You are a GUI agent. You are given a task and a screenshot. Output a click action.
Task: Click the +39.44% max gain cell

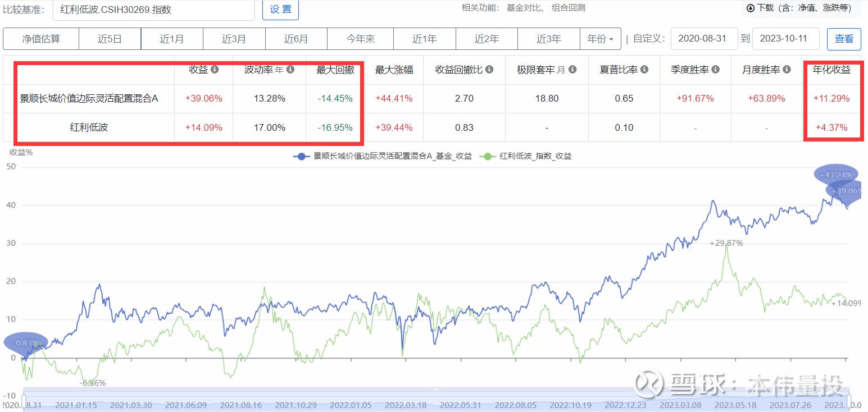pyautogui.click(x=394, y=127)
